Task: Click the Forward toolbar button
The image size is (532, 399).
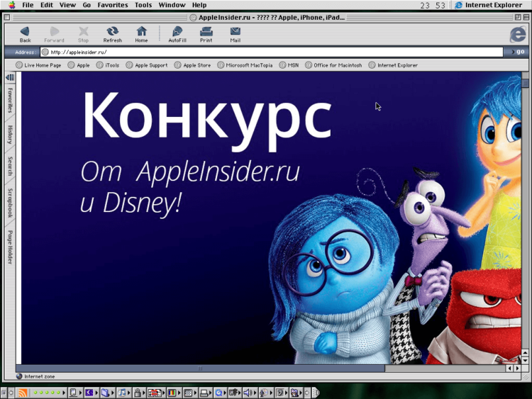Action: click(54, 35)
